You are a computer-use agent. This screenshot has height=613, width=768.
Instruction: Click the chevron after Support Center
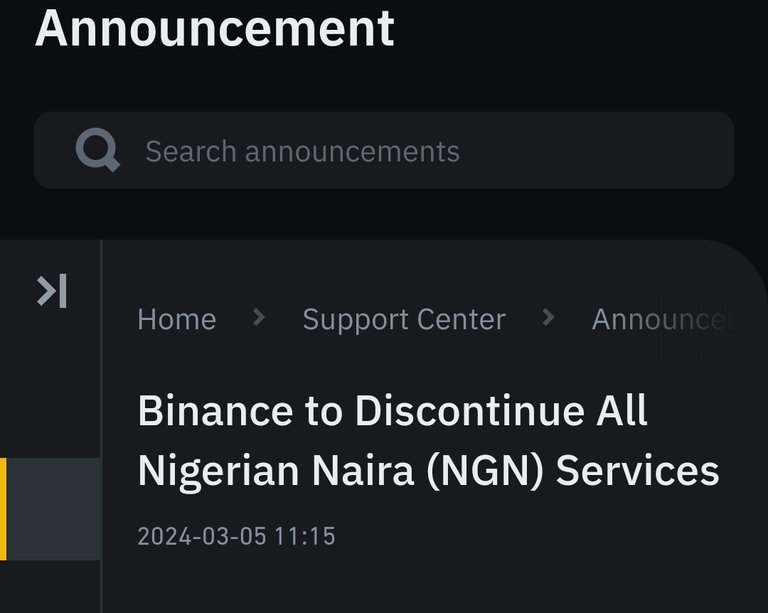pos(549,317)
